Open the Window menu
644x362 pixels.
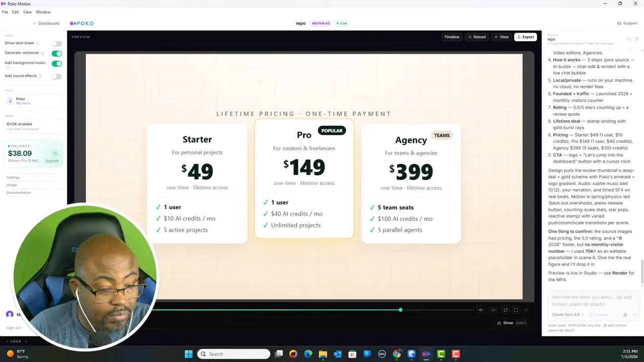pyautogui.click(x=43, y=12)
